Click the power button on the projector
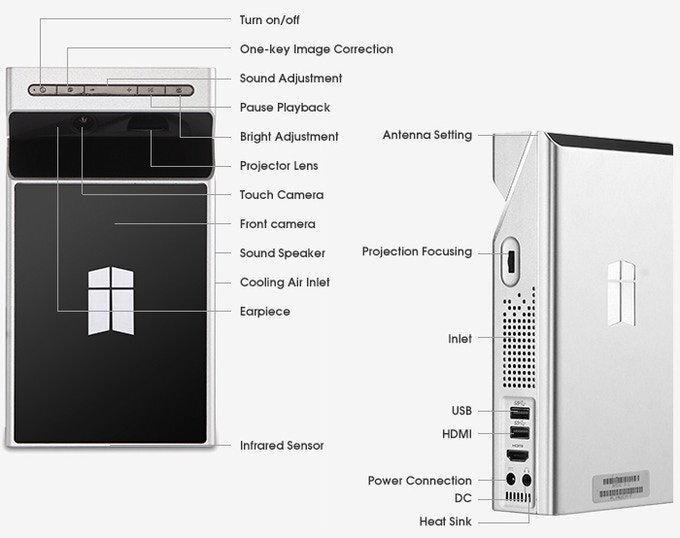The image size is (680, 538). 42,90
